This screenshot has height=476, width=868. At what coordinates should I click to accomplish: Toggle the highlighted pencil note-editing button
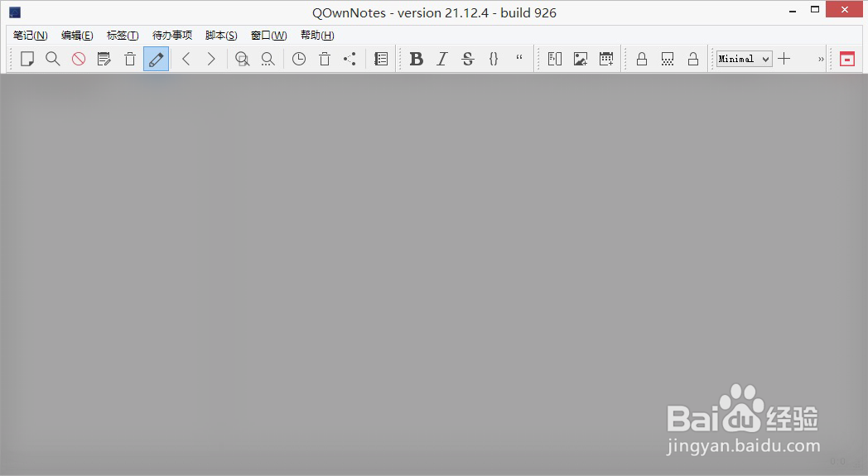(x=156, y=59)
